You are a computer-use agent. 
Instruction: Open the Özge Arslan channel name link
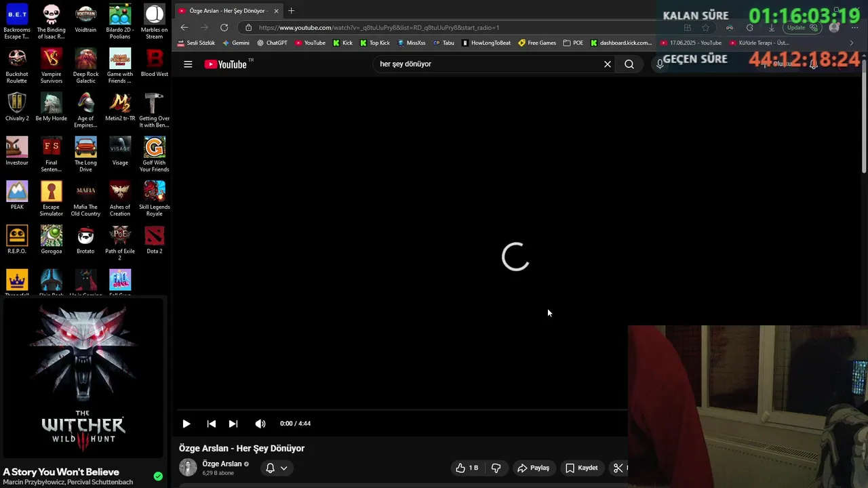point(222,464)
